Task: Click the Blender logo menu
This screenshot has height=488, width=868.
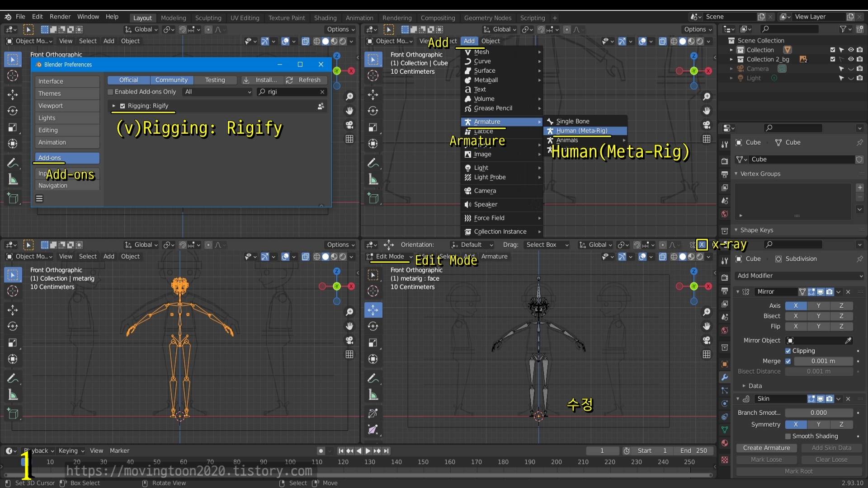Action: pos(8,17)
